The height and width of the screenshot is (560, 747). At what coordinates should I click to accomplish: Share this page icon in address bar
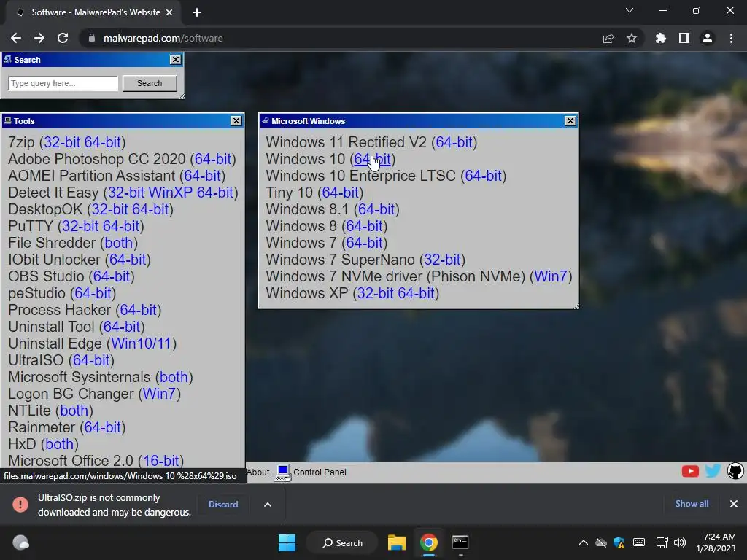608,38
